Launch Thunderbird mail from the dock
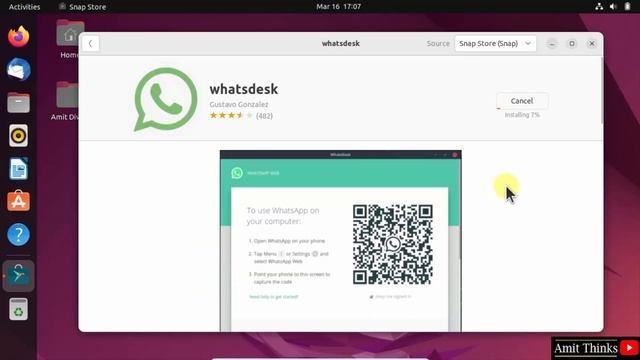This screenshot has height=360, width=640. click(x=18, y=69)
